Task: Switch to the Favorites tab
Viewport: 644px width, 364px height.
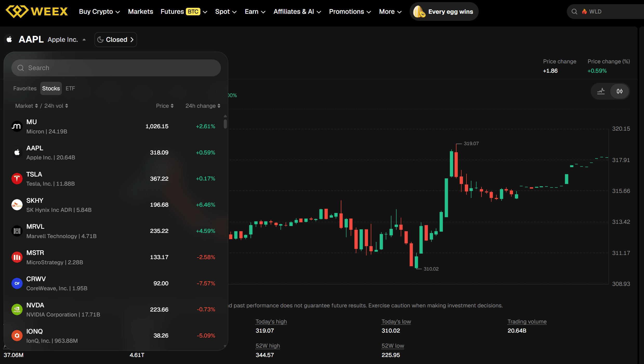Action: pyautogui.click(x=25, y=89)
